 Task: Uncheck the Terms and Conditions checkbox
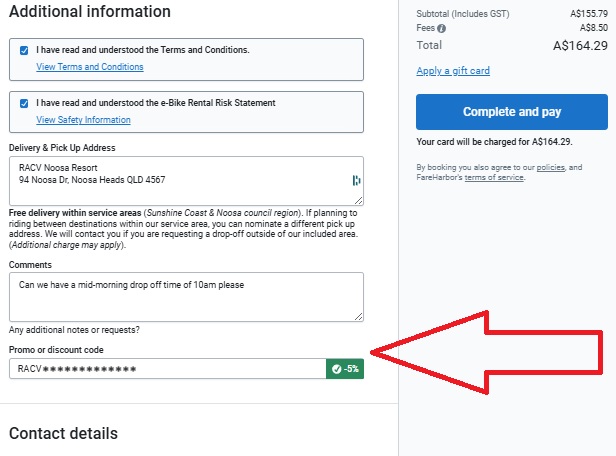coord(24,50)
